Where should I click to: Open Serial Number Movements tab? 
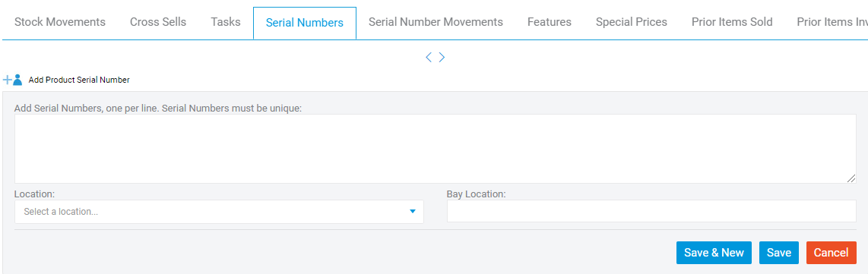(x=436, y=22)
